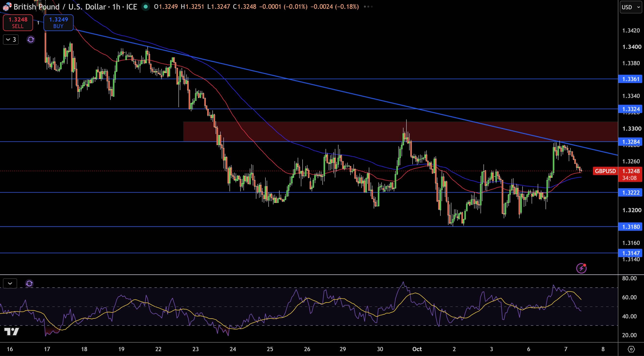
Task: Click the purple refresh icon beside indicators legend
Action: (31, 40)
